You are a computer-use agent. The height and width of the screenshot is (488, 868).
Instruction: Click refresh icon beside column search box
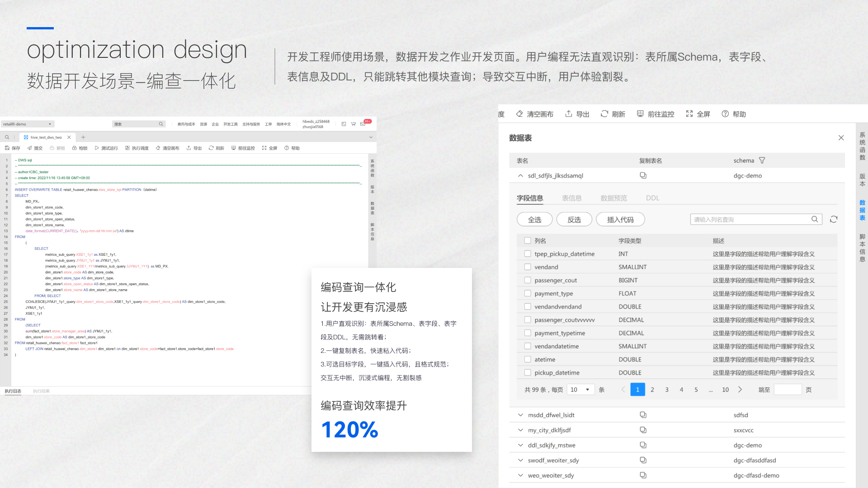tap(834, 219)
